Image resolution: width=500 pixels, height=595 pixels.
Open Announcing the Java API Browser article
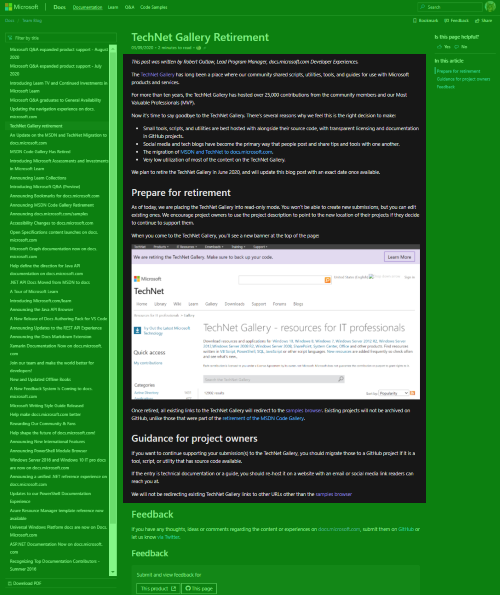(41, 310)
